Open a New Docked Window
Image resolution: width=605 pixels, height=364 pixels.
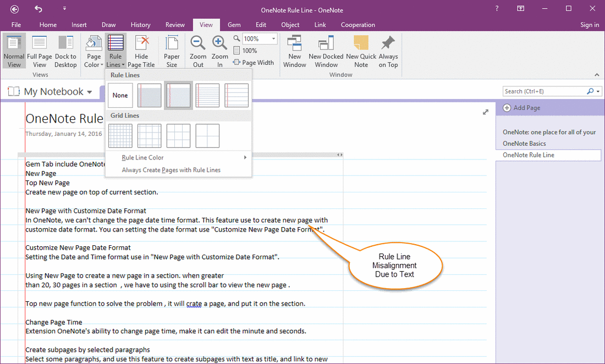tap(325, 51)
